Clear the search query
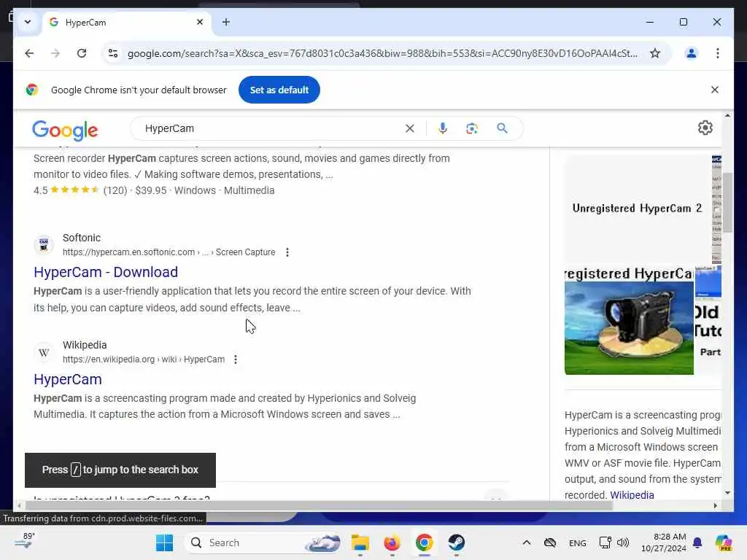The image size is (747, 560). [x=410, y=128]
